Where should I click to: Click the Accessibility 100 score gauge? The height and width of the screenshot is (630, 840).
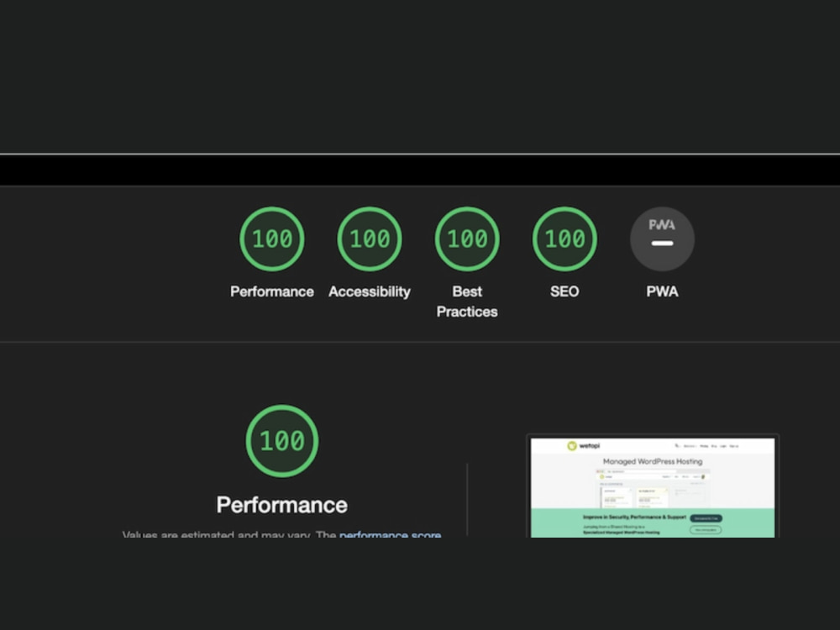tap(370, 239)
